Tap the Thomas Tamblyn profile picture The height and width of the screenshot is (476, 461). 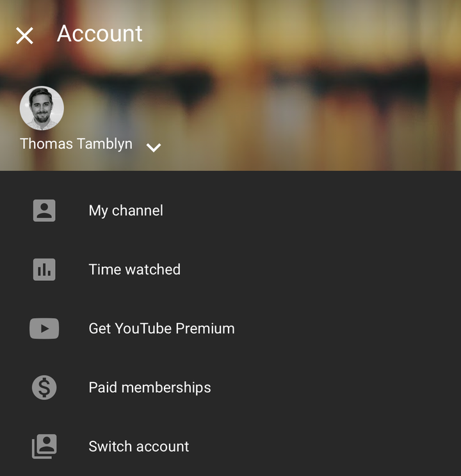click(x=42, y=108)
